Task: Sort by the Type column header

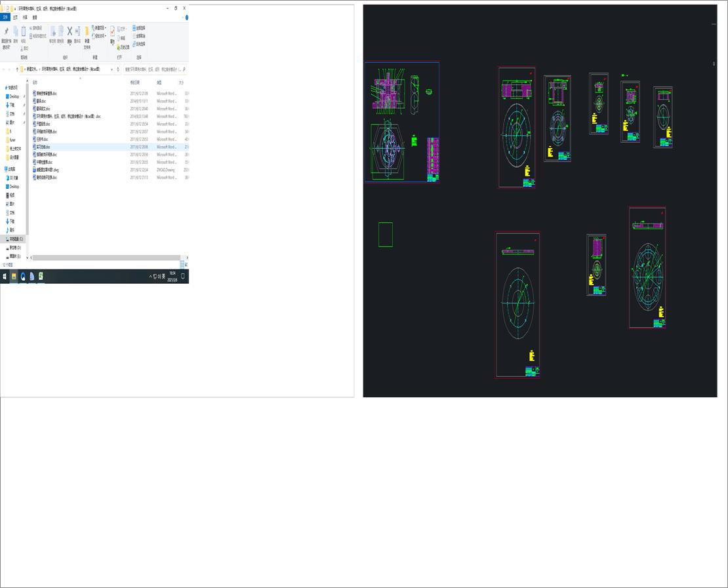Action: pyautogui.click(x=159, y=82)
